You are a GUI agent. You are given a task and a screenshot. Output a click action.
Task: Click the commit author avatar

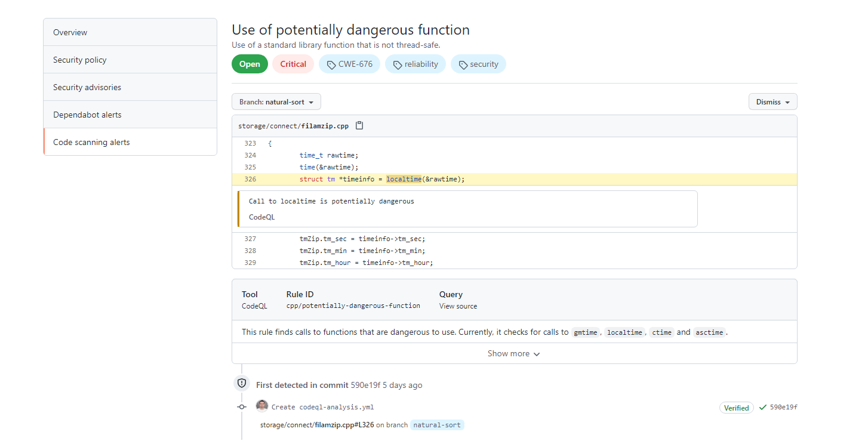pos(262,406)
